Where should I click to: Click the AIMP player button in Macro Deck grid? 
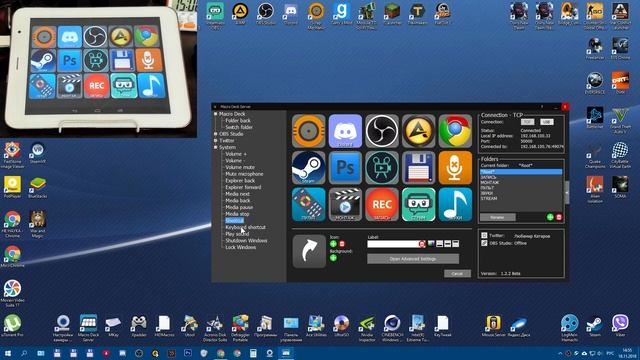(418, 131)
